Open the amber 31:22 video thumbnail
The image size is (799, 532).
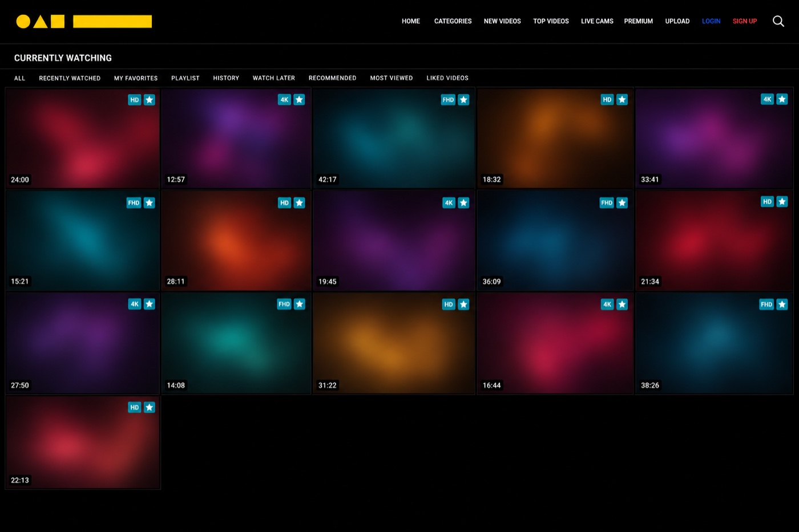394,343
